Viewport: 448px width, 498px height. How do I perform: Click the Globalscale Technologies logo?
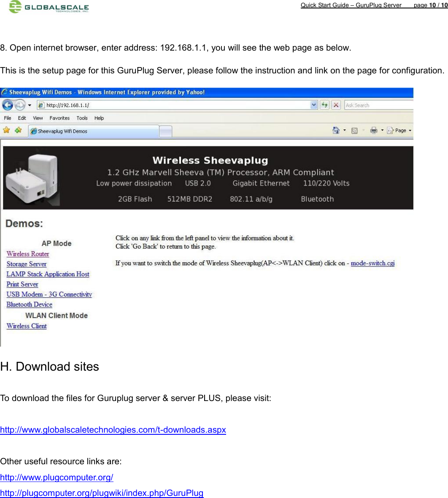(x=49, y=7)
